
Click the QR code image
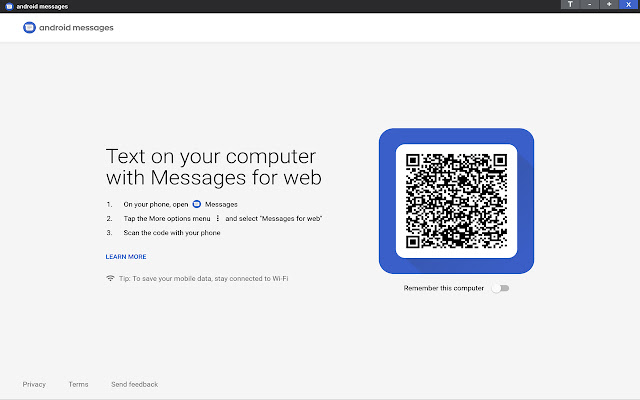456,201
